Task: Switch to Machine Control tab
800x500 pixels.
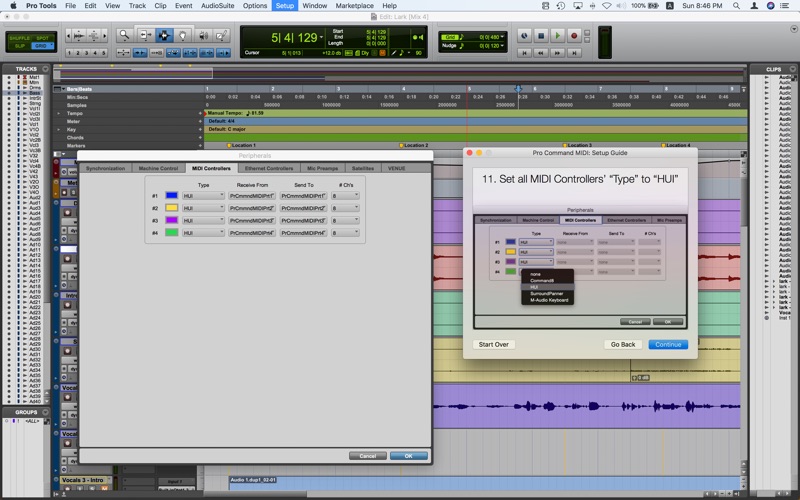Action: tap(158, 168)
